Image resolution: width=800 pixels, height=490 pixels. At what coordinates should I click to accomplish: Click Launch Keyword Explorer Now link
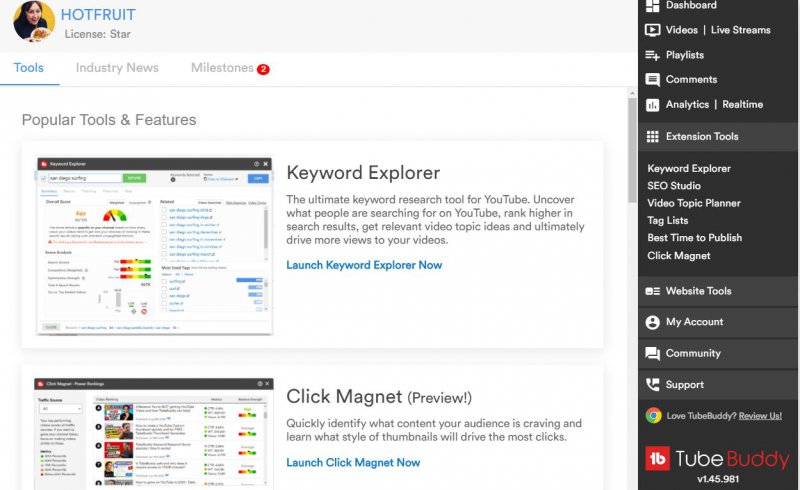point(364,265)
